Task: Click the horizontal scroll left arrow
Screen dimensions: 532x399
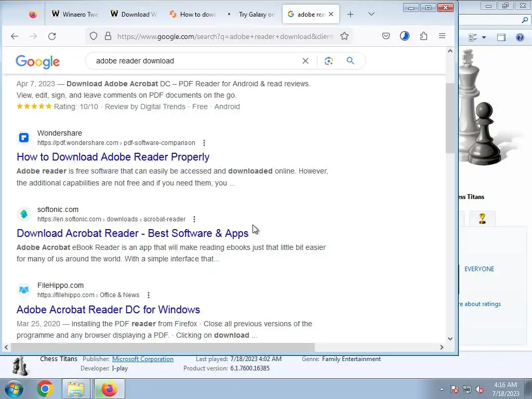Action: click(6, 347)
